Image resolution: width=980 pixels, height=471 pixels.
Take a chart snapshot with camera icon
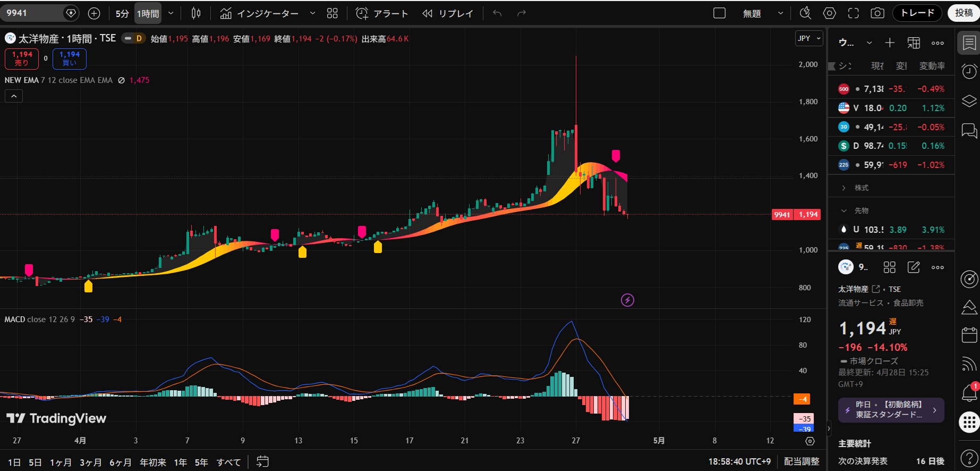pos(877,13)
